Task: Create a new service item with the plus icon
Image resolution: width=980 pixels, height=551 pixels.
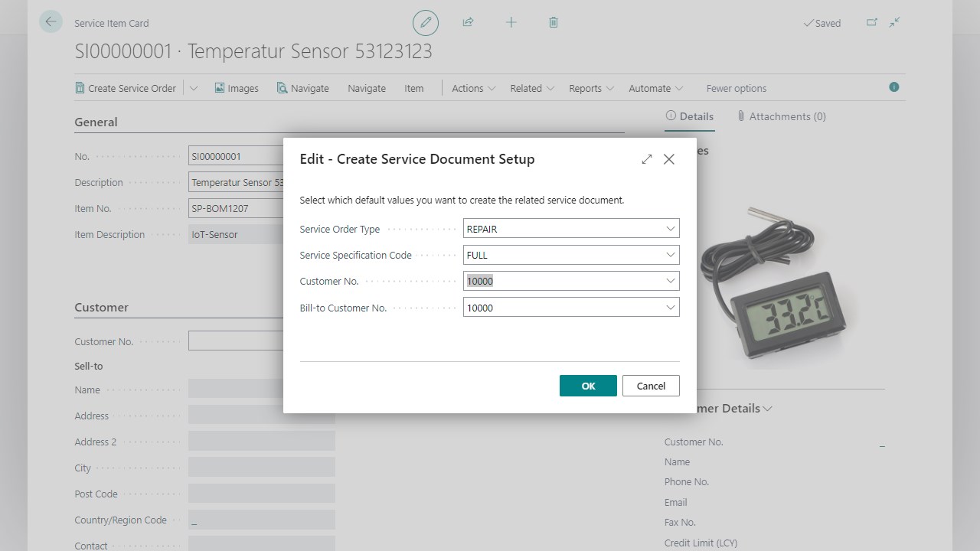Action: (x=511, y=22)
